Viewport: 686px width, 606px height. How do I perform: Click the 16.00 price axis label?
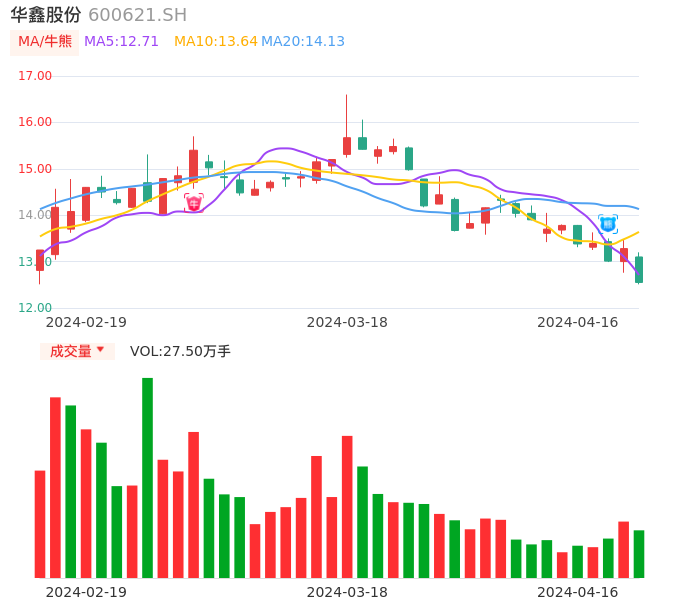35,122
